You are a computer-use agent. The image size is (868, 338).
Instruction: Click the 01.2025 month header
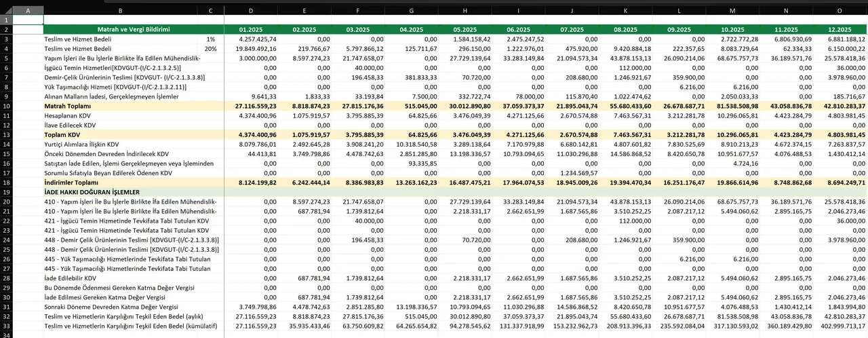(251, 30)
